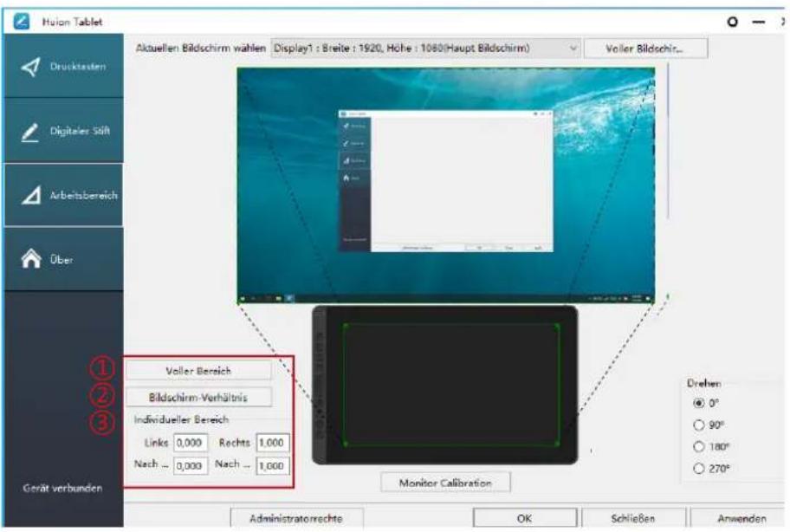The height and width of the screenshot is (532, 790).
Task: Select the 0° rotation option
Action: click(699, 403)
